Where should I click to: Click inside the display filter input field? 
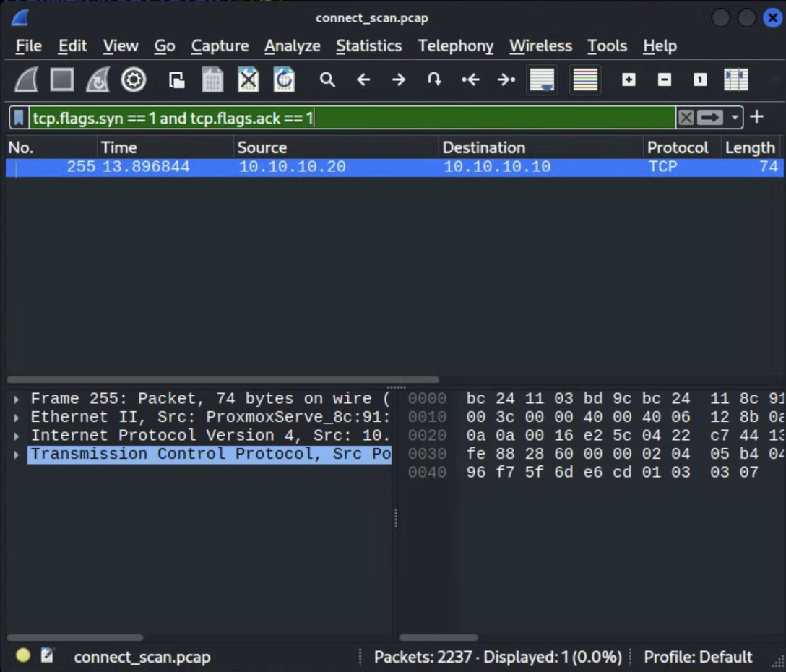361,118
